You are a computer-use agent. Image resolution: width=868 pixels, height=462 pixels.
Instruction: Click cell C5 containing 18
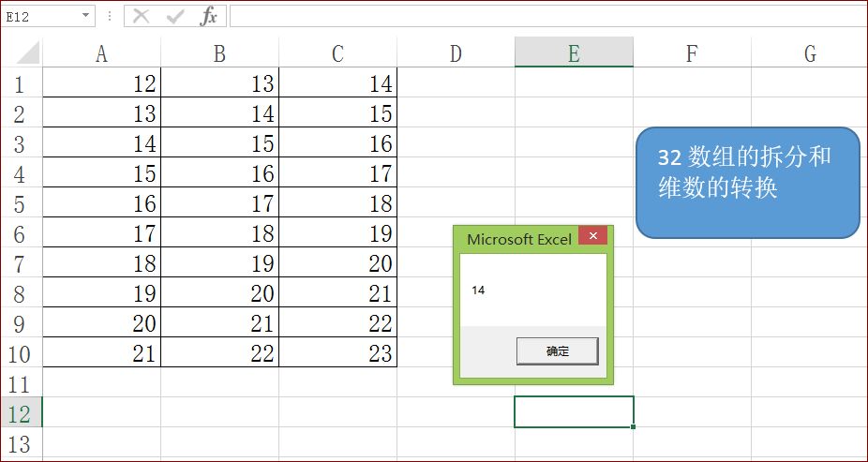click(x=337, y=202)
